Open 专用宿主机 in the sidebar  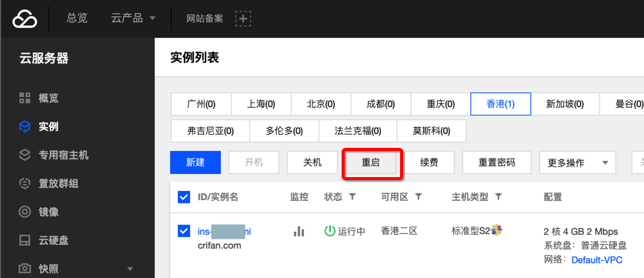(x=64, y=155)
